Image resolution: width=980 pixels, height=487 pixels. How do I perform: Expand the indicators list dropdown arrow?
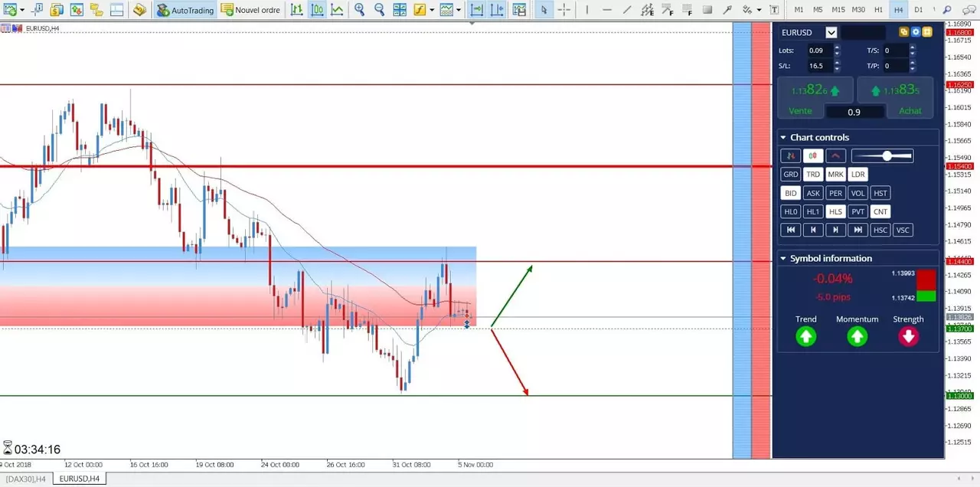point(432,10)
